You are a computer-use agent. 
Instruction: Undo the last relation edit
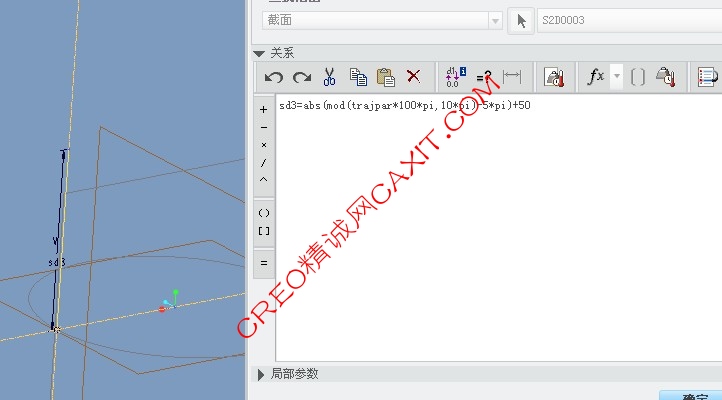pyautogui.click(x=274, y=77)
